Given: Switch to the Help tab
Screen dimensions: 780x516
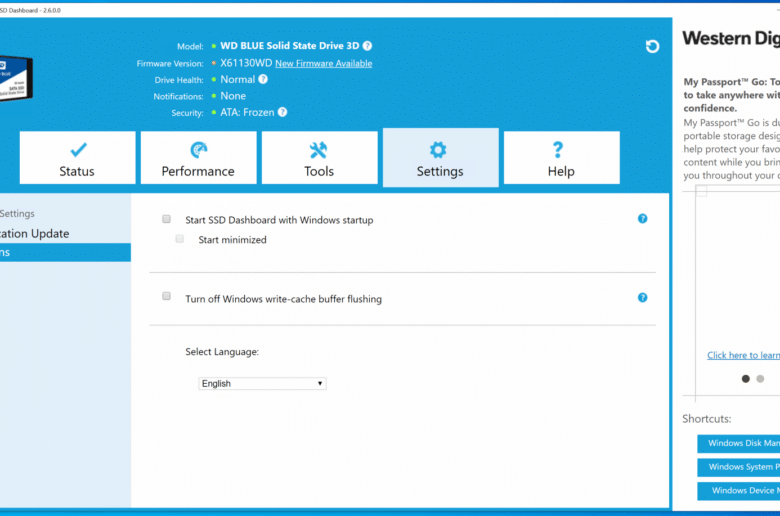Looking at the screenshot, I should coord(562,158).
